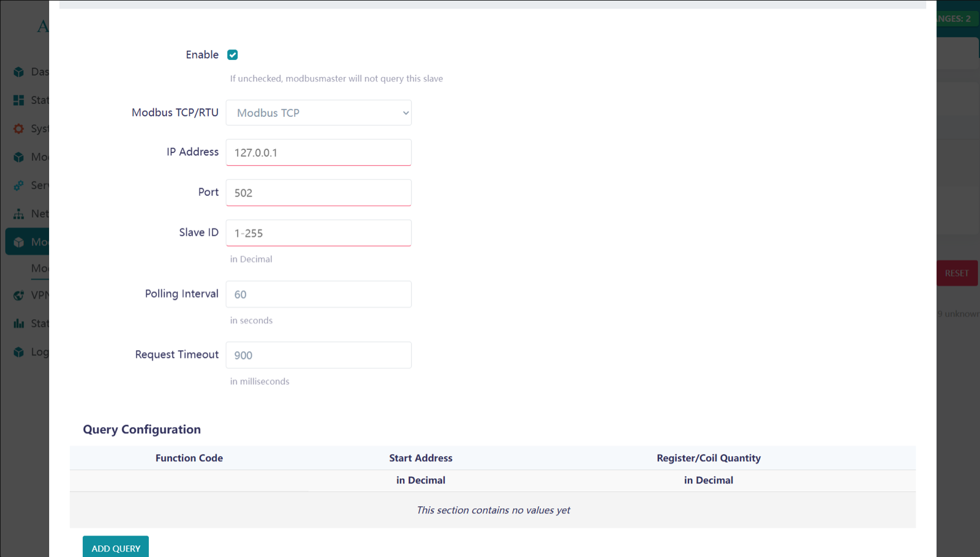The image size is (980, 557).
Task: Click the Services gears icon in sidebar
Action: pos(19,185)
